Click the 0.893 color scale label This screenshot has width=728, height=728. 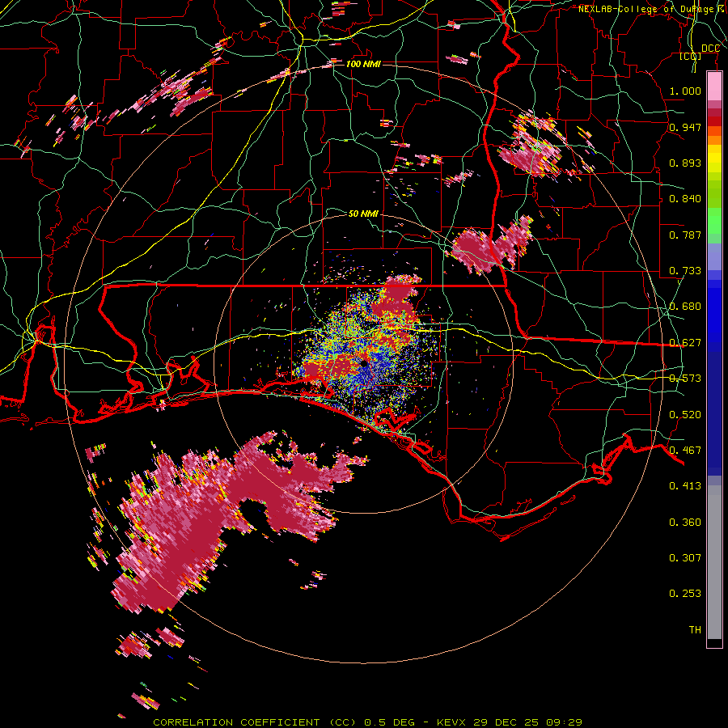685,163
